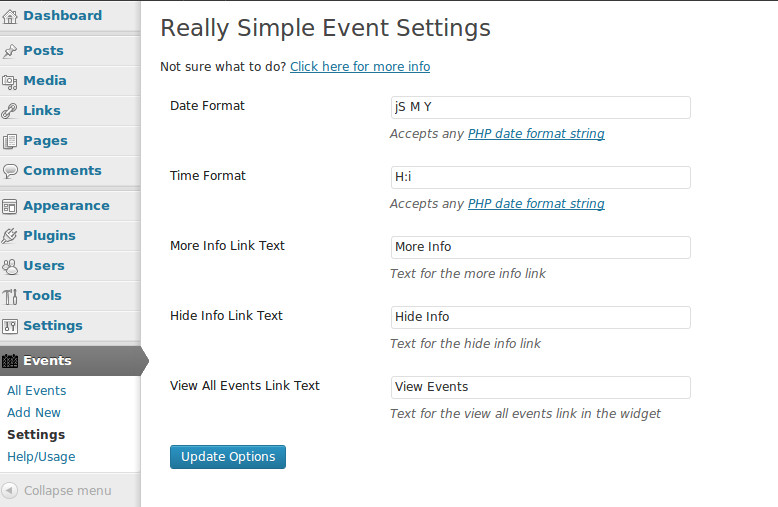Click the Media icon in sidebar
Viewport: 778px width, 507px height.
tap(10, 81)
